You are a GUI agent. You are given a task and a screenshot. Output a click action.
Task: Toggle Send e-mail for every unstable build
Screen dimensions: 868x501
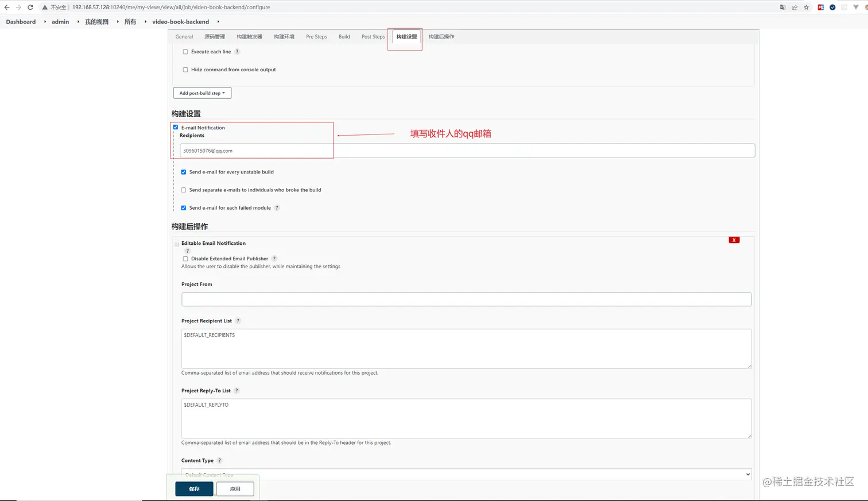[x=184, y=172]
